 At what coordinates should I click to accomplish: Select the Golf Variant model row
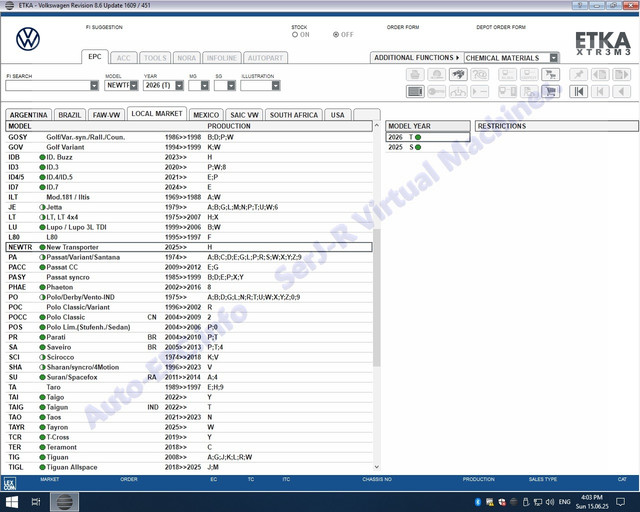tap(189, 147)
